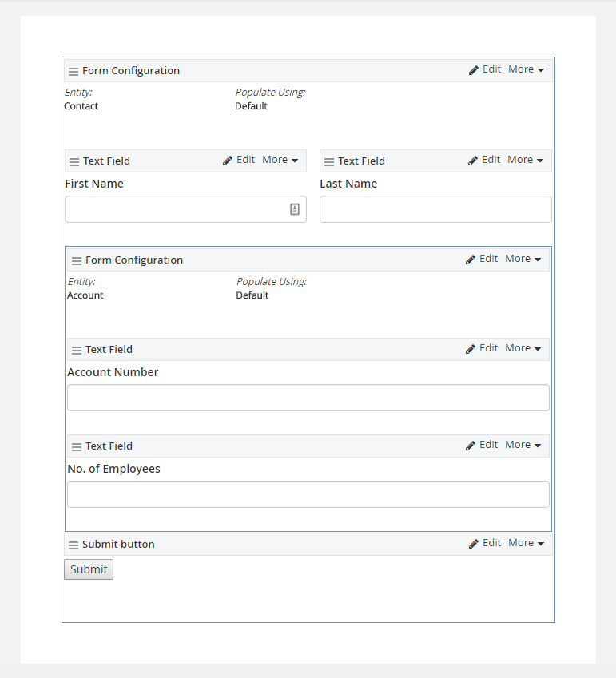The width and height of the screenshot is (616, 678).
Task: Click the drag handle of the Submit button widget
Action: (74, 545)
